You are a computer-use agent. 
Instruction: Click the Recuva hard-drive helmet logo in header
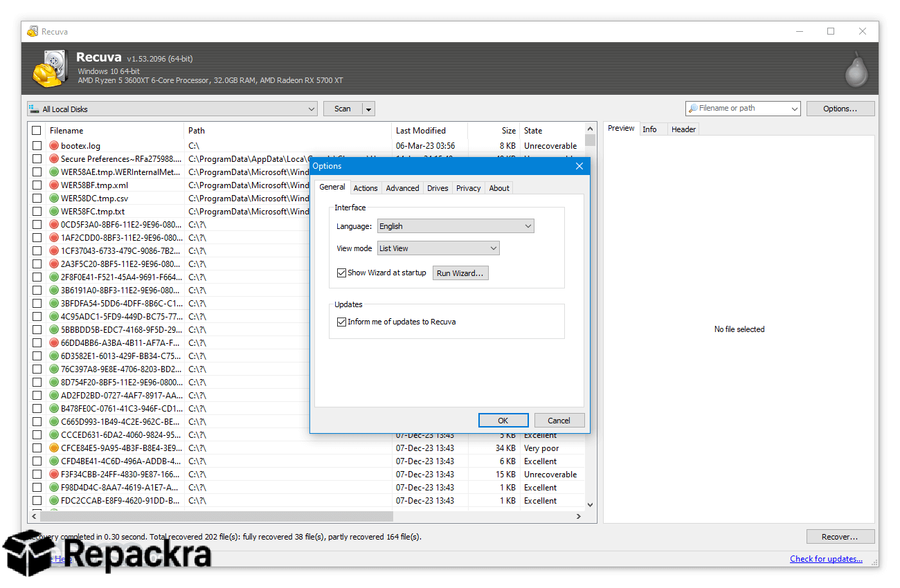[50, 68]
